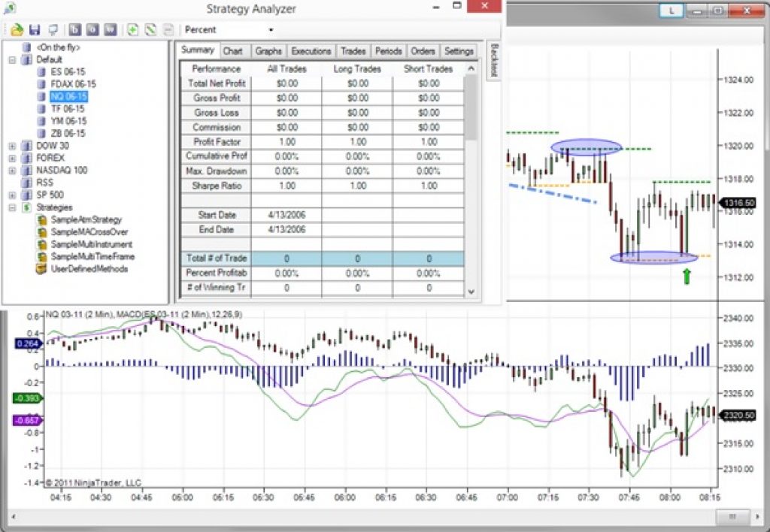Click the L button in chart window title bar
Image resolution: width=770 pixels, height=532 pixels.
[671, 11]
